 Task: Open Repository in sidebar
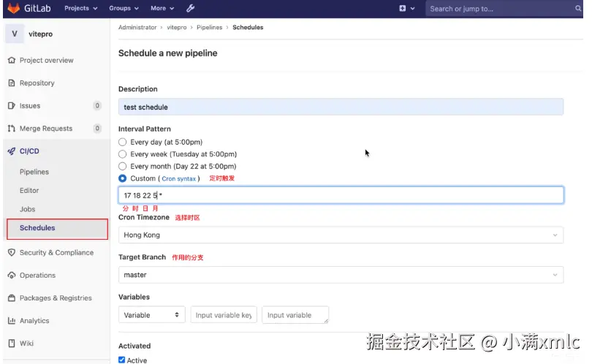click(37, 83)
